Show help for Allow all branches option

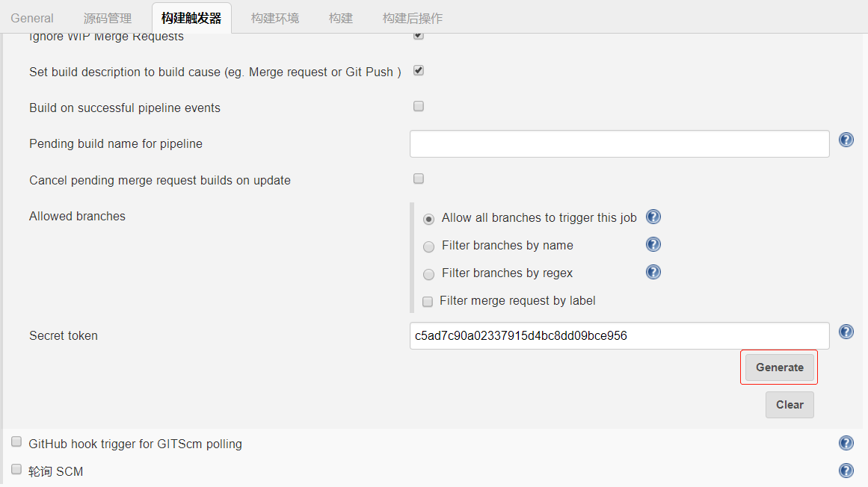tap(653, 217)
